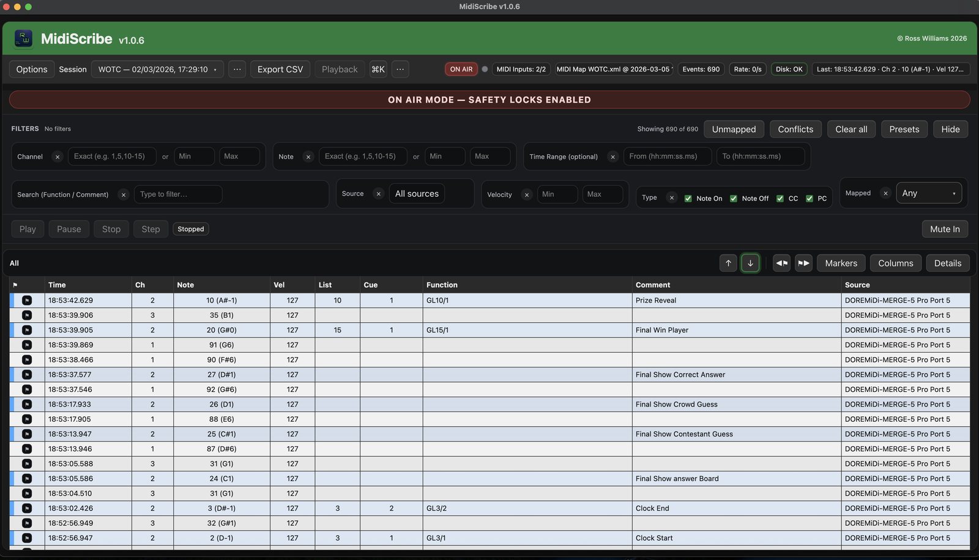Flag the 18:53:39.905 Final Win Player event
979x560 pixels.
(x=27, y=330)
